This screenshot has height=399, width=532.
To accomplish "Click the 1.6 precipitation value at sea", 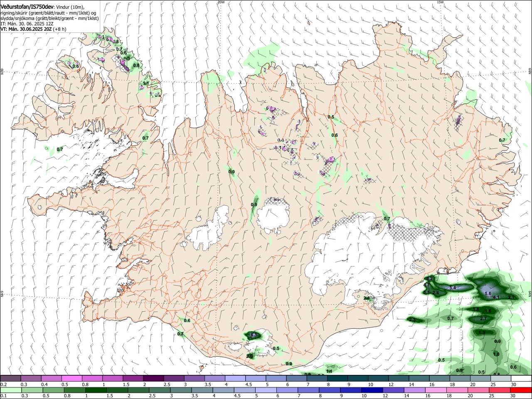I will (x=488, y=311).
